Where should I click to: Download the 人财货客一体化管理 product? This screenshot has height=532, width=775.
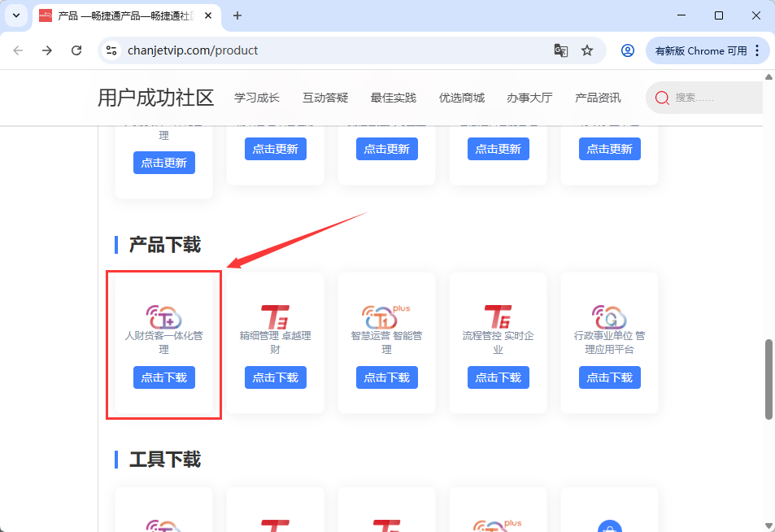pos(164,377)
